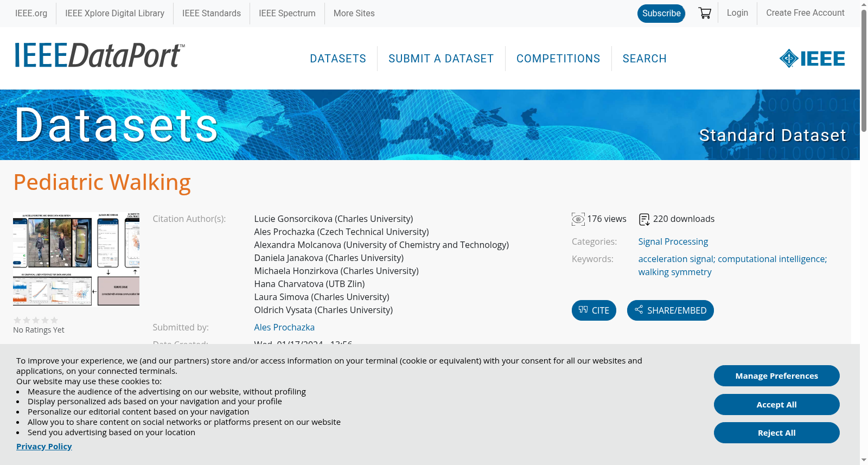The image size is (868, 465).
Task: Click the Standard Dataset banner label
Action: tap(773, 135)
